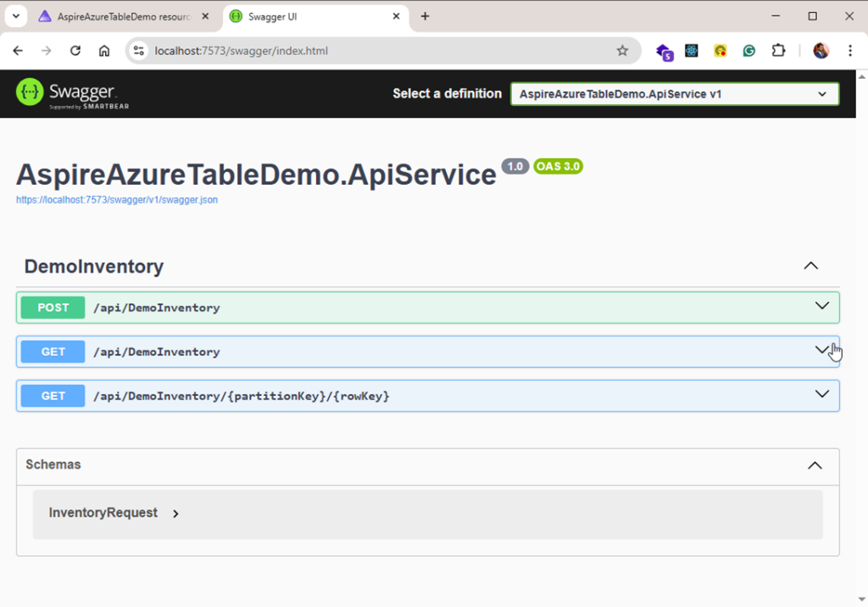This screenshot has width=868, height=607.
Task: Open the swagger.json specification link
Action: pos(116,199)
